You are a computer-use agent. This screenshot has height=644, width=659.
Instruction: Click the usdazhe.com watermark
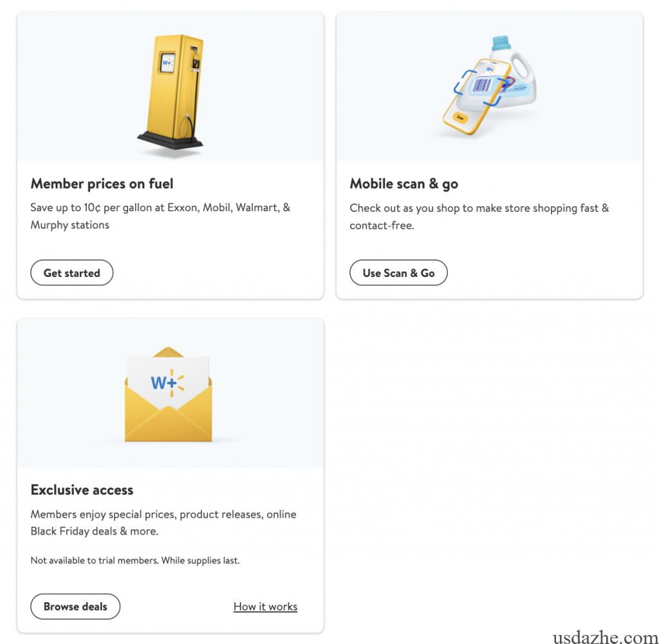605,638
